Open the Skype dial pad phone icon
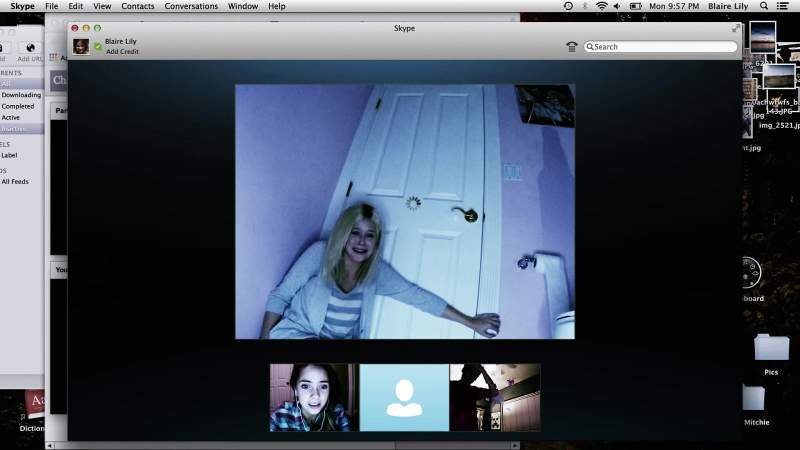The image size is (800, 450). click(x=571, y=47)
